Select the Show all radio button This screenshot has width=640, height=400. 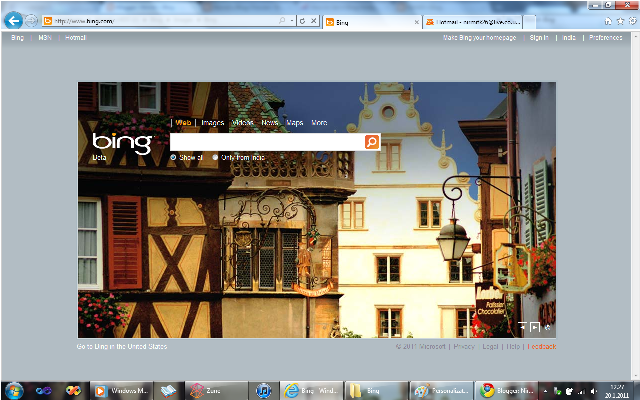[x=173, y=157]
